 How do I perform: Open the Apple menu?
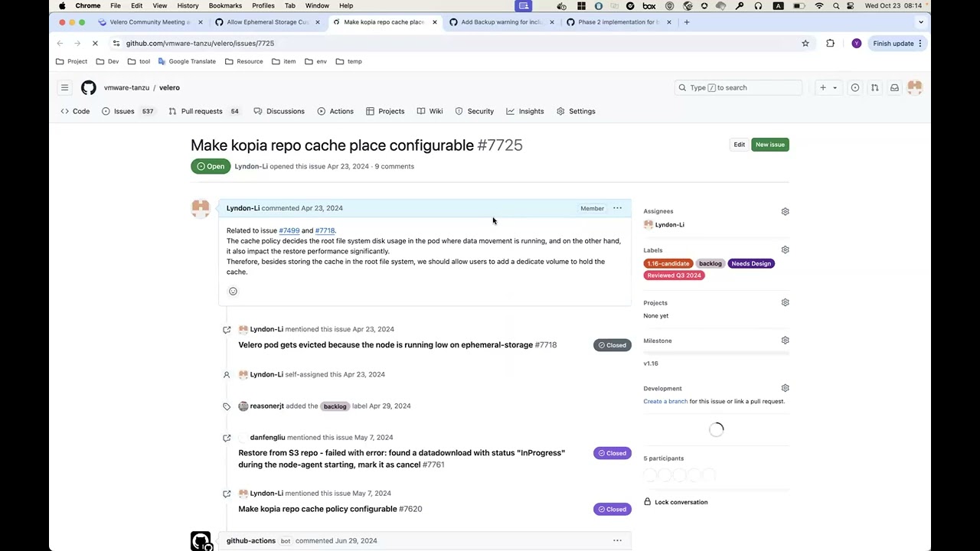click(x=62, y=5)
